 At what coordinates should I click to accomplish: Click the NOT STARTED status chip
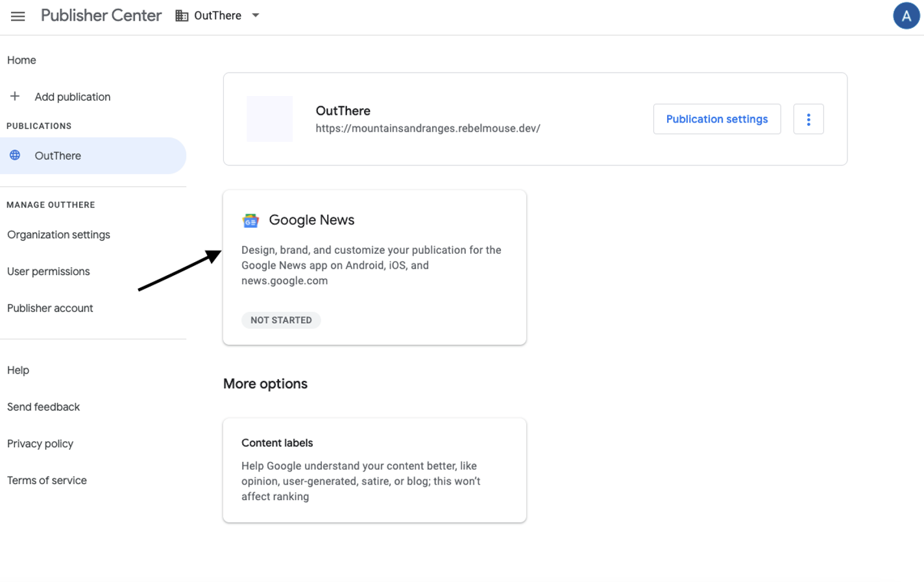click(x=281, y=320)
